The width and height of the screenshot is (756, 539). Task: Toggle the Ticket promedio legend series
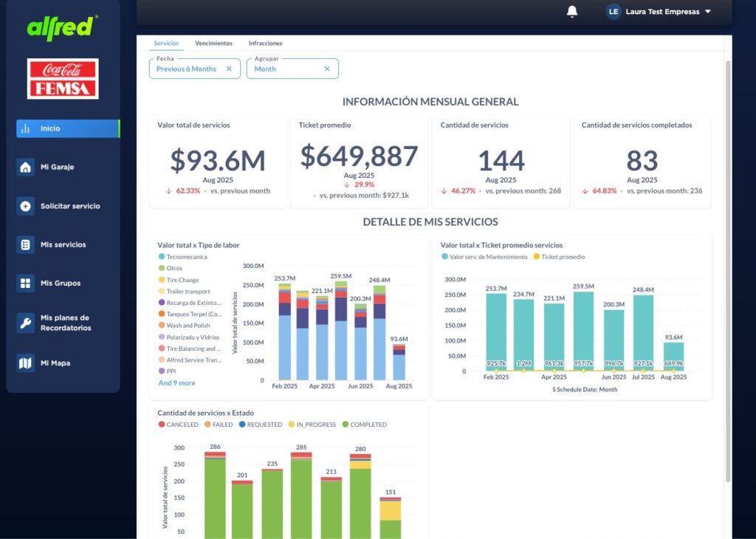(x=560, y=257)
